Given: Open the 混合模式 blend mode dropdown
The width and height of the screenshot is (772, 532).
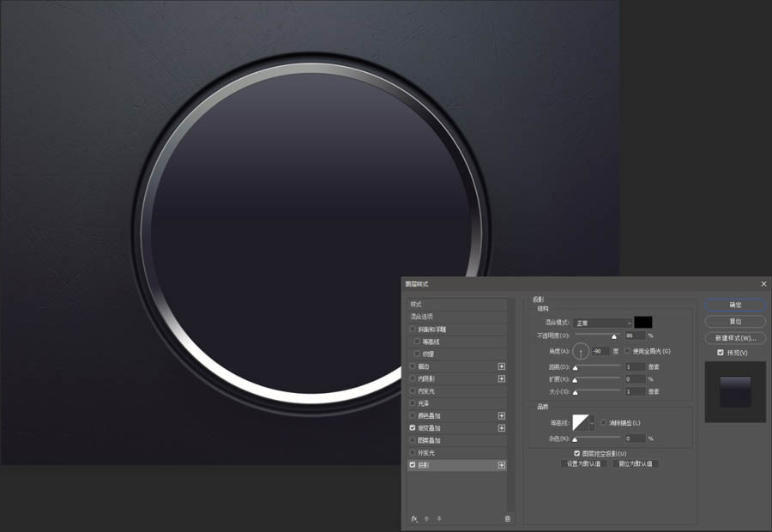Looking at the screenshot, I should click(604, 323).
